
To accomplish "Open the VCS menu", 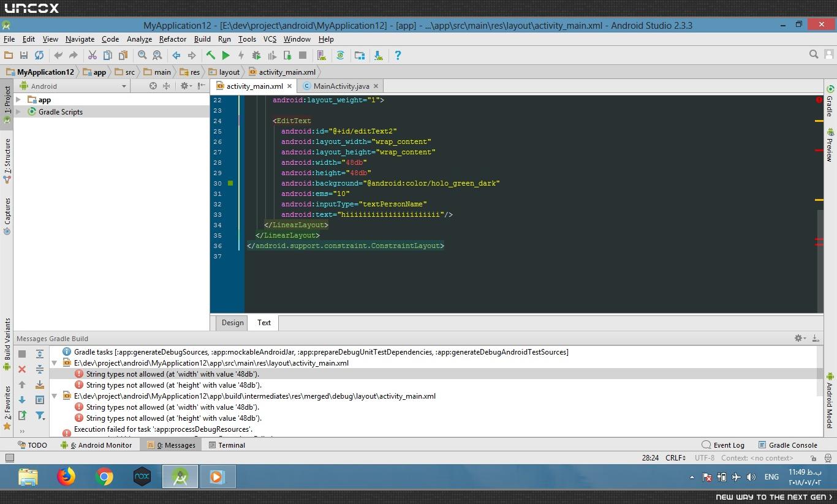I will coord(270,39).
